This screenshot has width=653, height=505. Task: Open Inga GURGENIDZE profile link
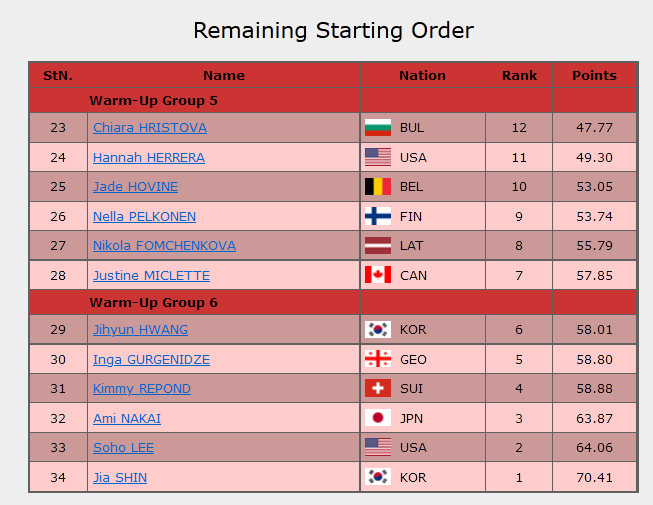(151, 360)
